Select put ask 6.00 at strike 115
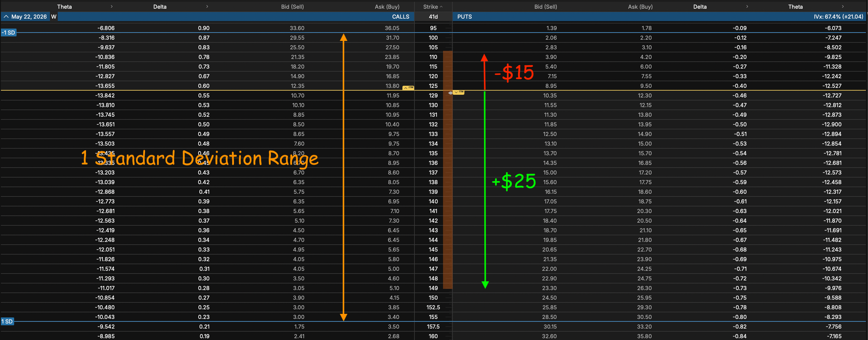The width and height of the screenshot is (868, 340). pos(646,66)
